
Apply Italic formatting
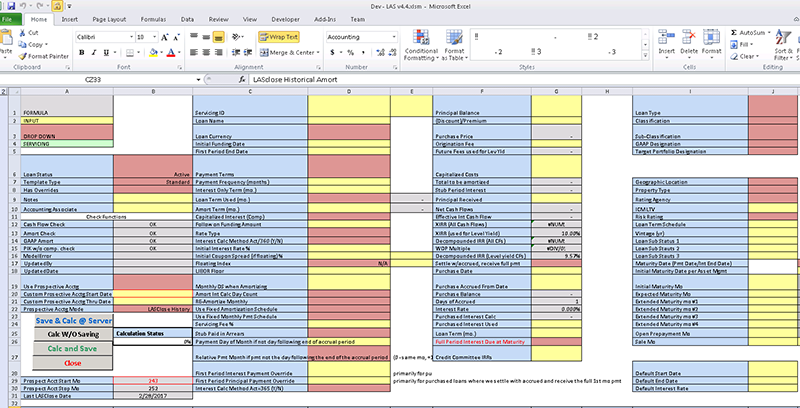coord(94,53)
